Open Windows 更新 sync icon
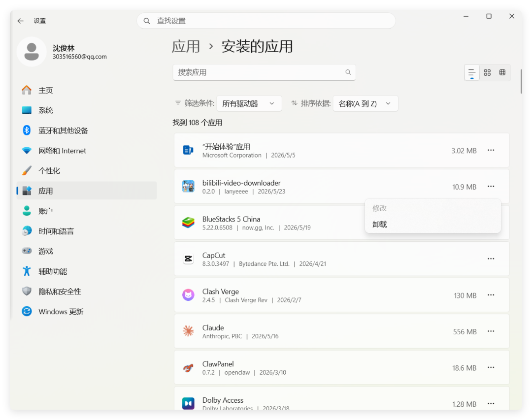Viewport: 532px width, 420px height. (27, 312)
